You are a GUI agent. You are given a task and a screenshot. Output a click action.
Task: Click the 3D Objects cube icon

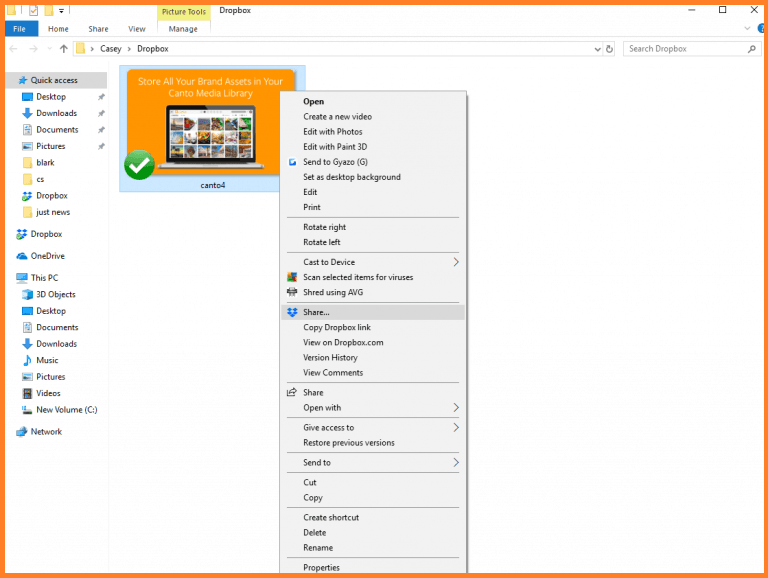(x=27, y=294)
